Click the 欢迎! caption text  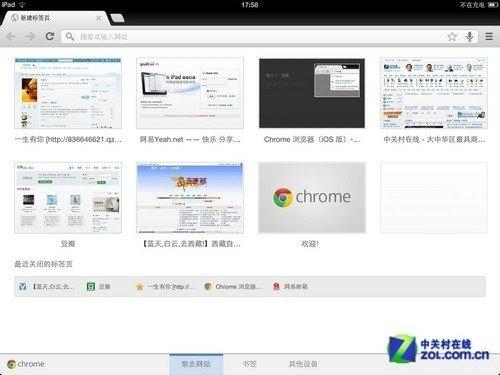(x=310, y=244)
